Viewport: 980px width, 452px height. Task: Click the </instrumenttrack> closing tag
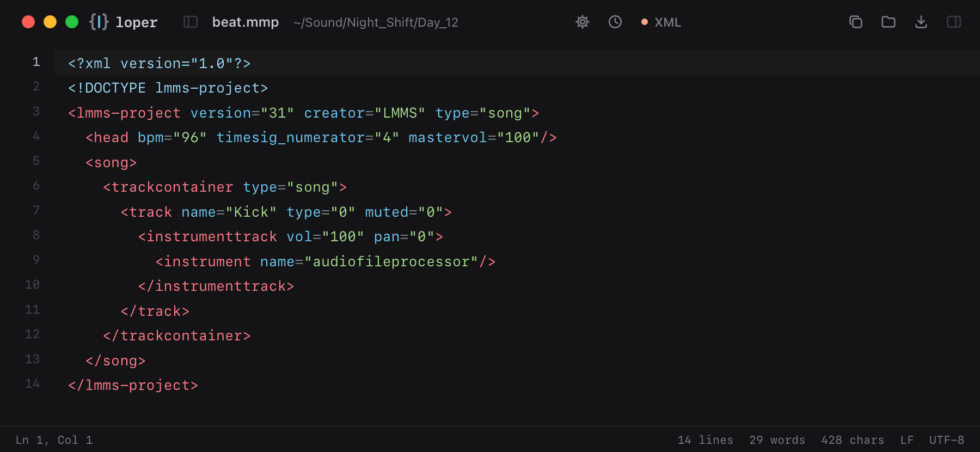pyautogui.click(x=216, y=286)
